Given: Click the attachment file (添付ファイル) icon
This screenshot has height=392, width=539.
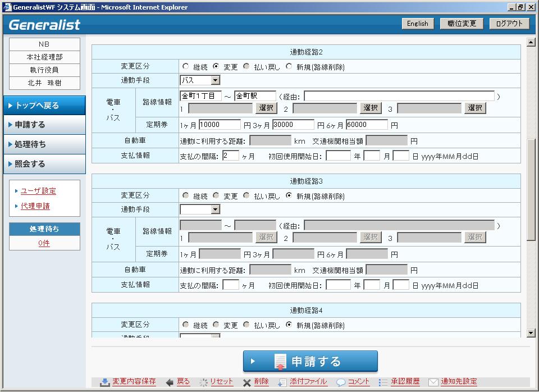Looking at the screenshot, I should tap(282, 382).
